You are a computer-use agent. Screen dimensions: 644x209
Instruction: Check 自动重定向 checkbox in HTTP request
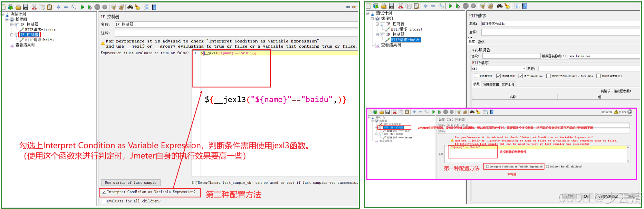476,76
